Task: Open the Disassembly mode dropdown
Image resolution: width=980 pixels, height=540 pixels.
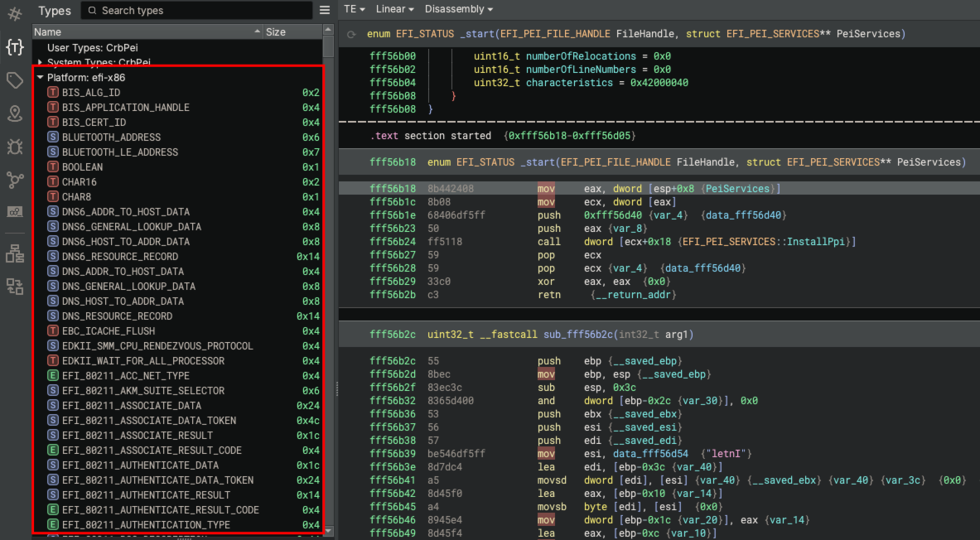Action: [459, 9]
